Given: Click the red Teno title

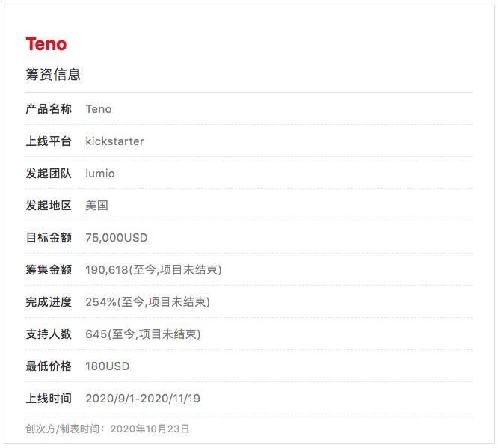Looking at the screenshot, I should (46, 44).
